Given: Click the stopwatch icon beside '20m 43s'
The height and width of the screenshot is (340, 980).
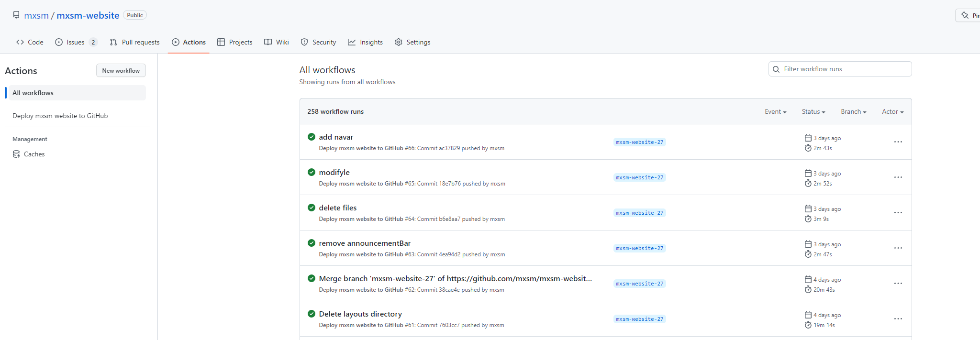Looking at the screenshot, I should pos(808,290).
